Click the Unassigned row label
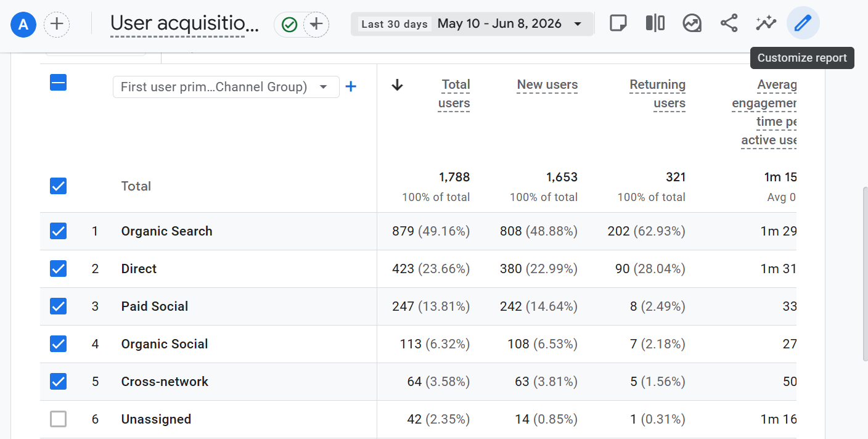The image size is (868, 439). click(x=156, y=419)
